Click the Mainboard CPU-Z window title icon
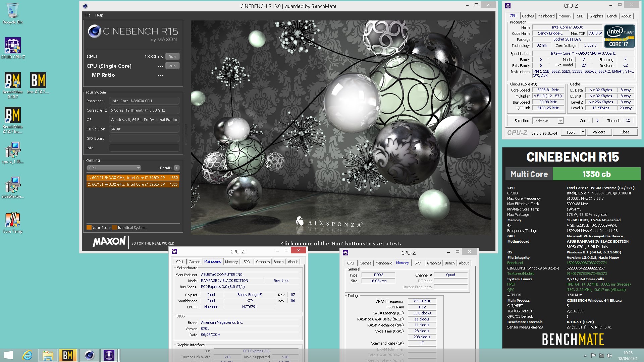 pos(174,251)
